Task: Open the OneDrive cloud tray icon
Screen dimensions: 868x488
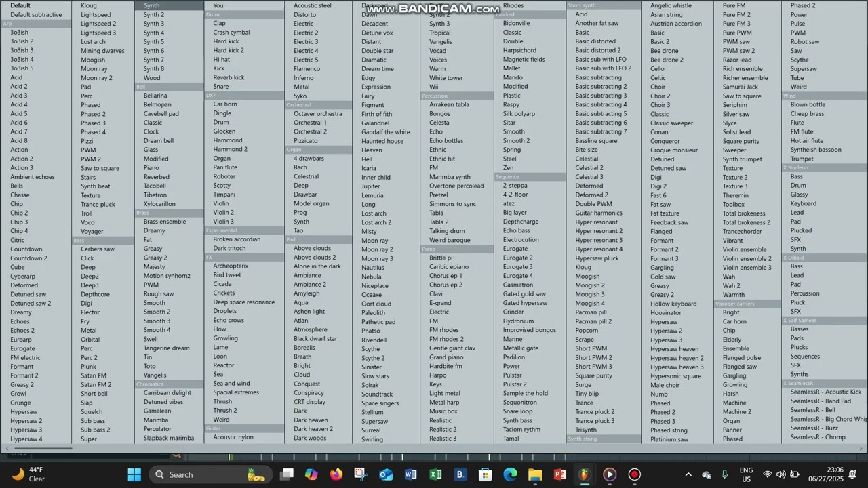Action: (707, 474)
